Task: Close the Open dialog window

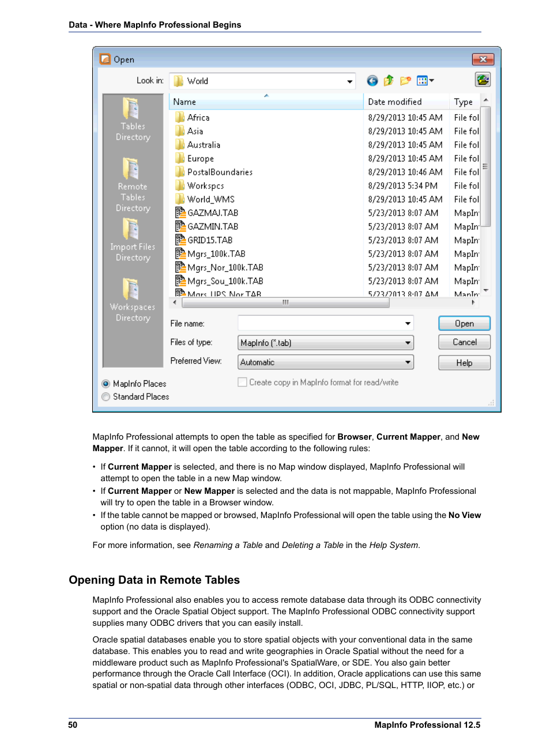Action: [x=483, y=59]
